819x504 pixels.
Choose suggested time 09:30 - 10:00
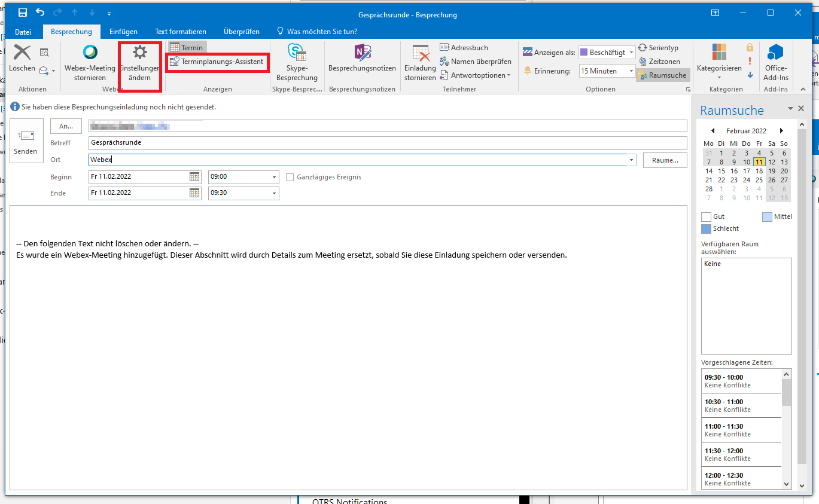pos(741,381)
